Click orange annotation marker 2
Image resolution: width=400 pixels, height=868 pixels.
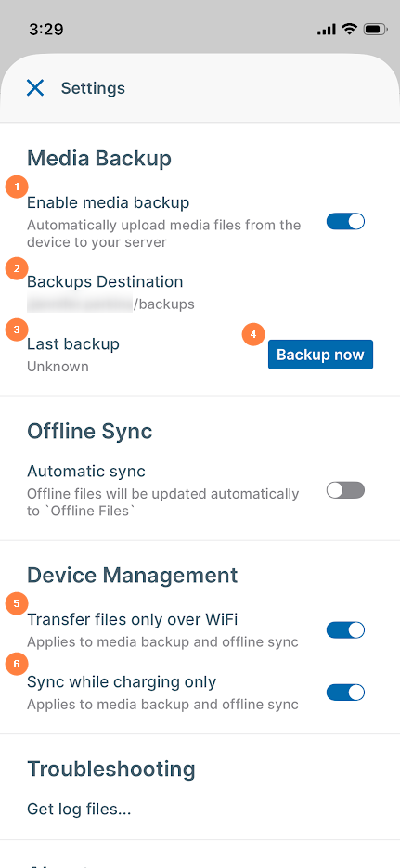coord(17,269)
